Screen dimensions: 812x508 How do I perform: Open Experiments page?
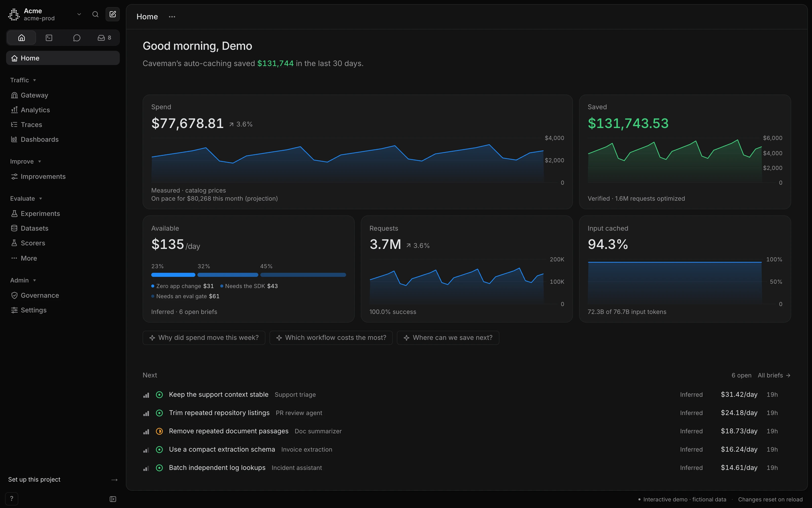pos(63,214)
